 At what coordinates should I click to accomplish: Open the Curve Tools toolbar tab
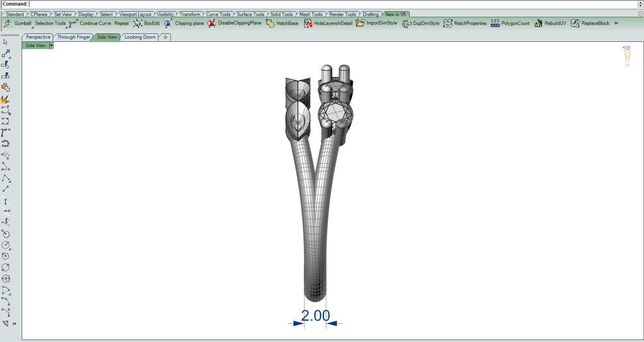coord(219,14)
